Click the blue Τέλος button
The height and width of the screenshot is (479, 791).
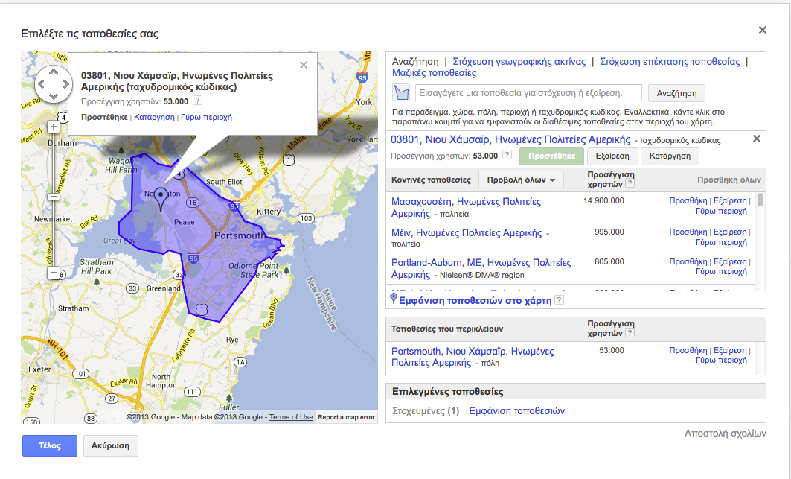[49, 446]
